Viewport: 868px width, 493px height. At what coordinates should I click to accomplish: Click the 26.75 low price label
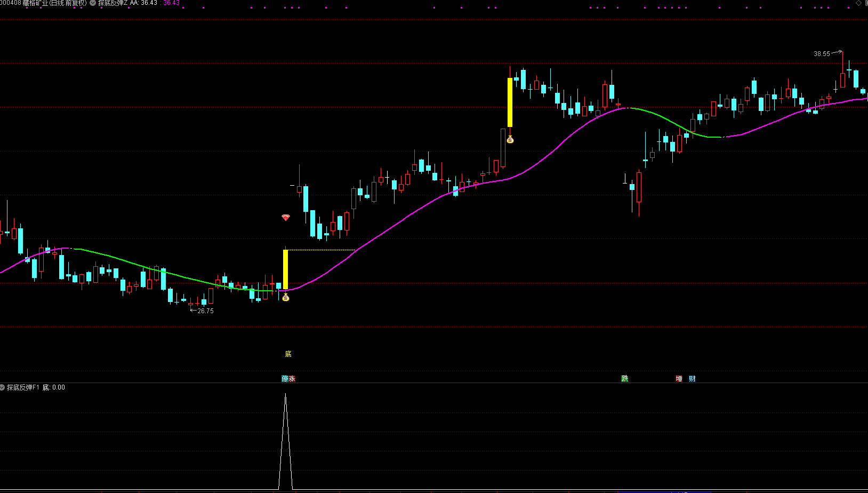pos(206,311)
